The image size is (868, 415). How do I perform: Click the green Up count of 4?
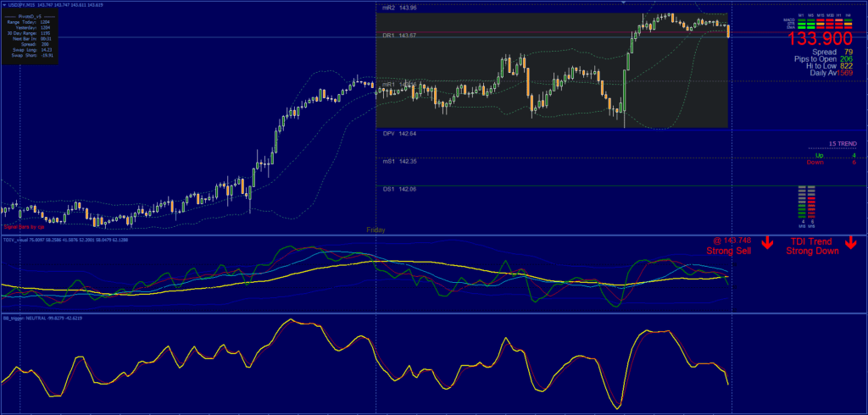point(854,156)
